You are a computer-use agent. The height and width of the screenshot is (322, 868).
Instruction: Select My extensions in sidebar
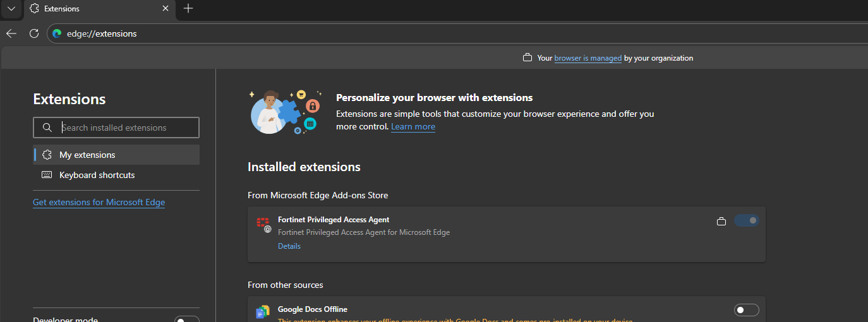87,155
